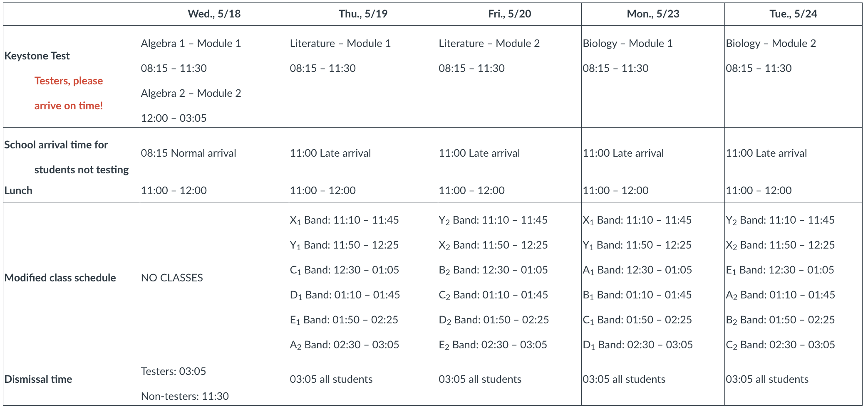Screen dimensions: 868x409
Task: Click the Thu., 5/19 column header
Action: tap(363, 14)
